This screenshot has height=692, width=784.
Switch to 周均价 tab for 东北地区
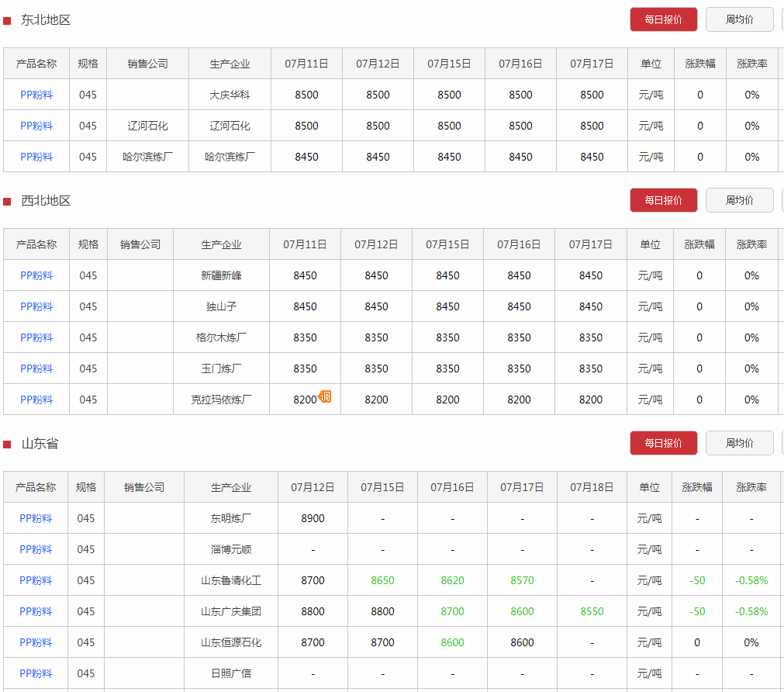740,19
